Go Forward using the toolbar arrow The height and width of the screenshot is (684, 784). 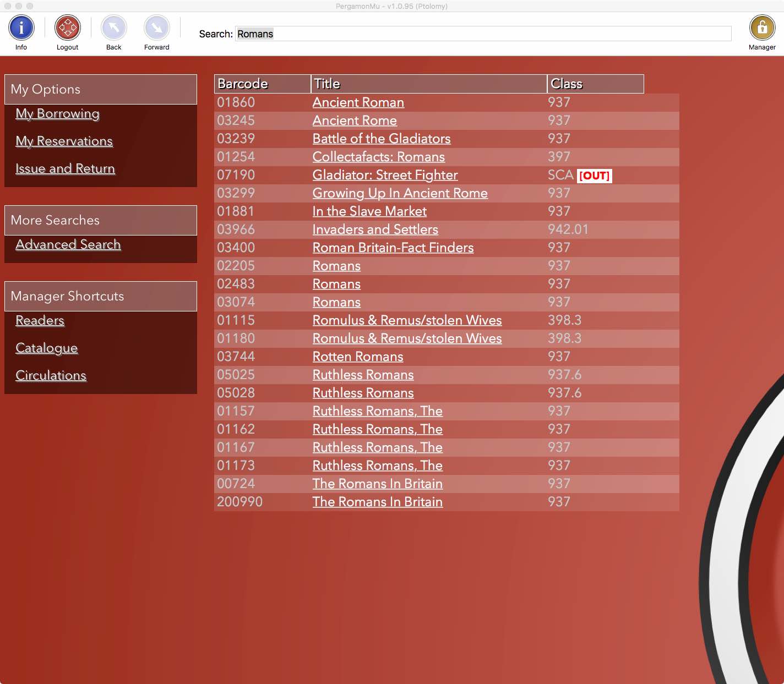tap(157, 28)
